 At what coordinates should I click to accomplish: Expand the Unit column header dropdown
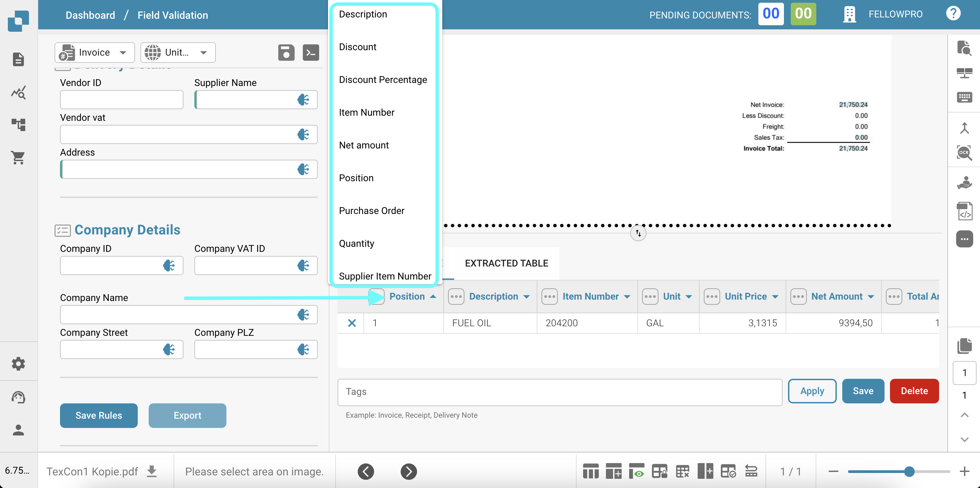click(x=688, y=297)
